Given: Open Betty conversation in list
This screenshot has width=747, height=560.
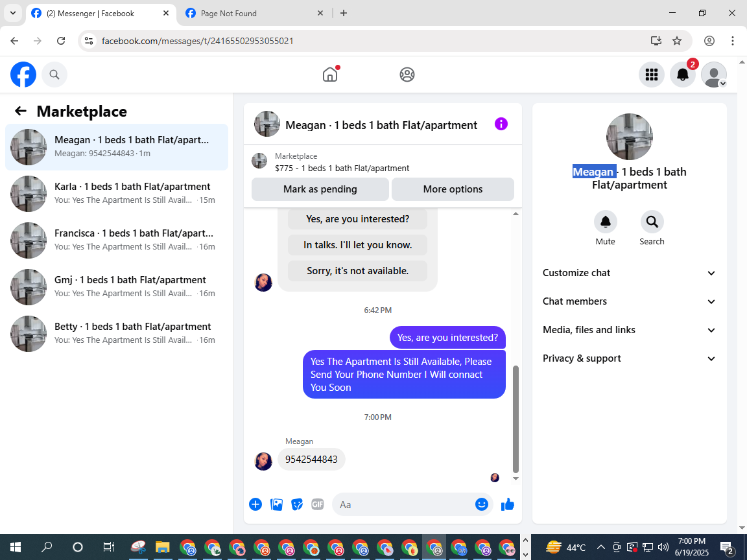Looking at the screenshot, I should click(117, 333).
